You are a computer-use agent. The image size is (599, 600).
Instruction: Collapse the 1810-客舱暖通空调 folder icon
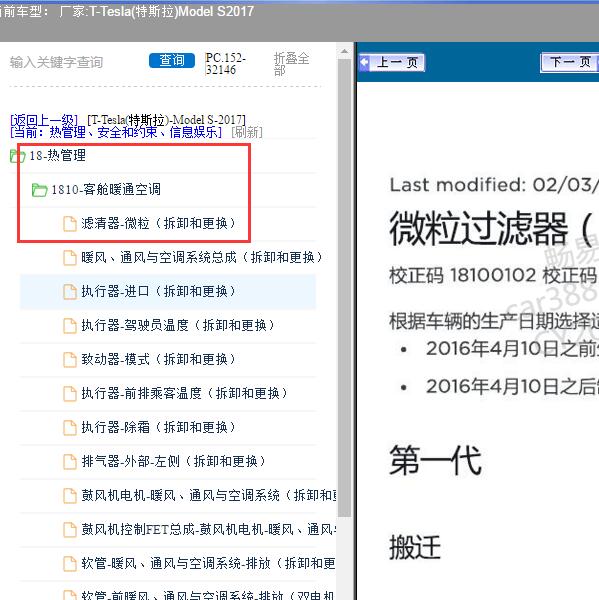pyautogui.click(x=39, y=190)
